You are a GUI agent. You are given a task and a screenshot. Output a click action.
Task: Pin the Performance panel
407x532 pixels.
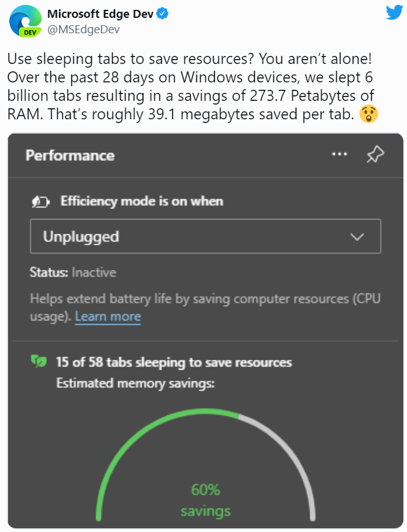click(375, 154)
